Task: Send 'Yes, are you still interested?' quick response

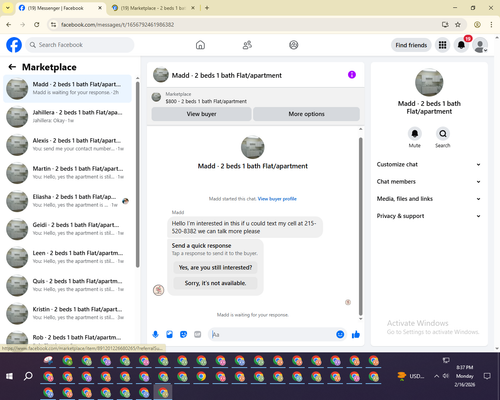Action: point(215,268)
